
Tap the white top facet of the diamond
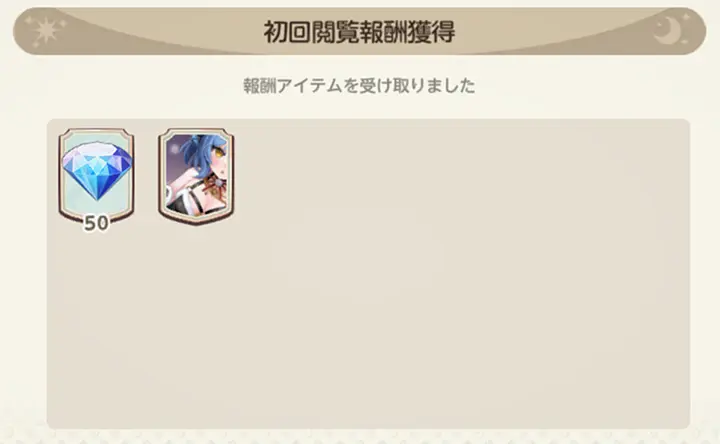click(x=97, y=151)
